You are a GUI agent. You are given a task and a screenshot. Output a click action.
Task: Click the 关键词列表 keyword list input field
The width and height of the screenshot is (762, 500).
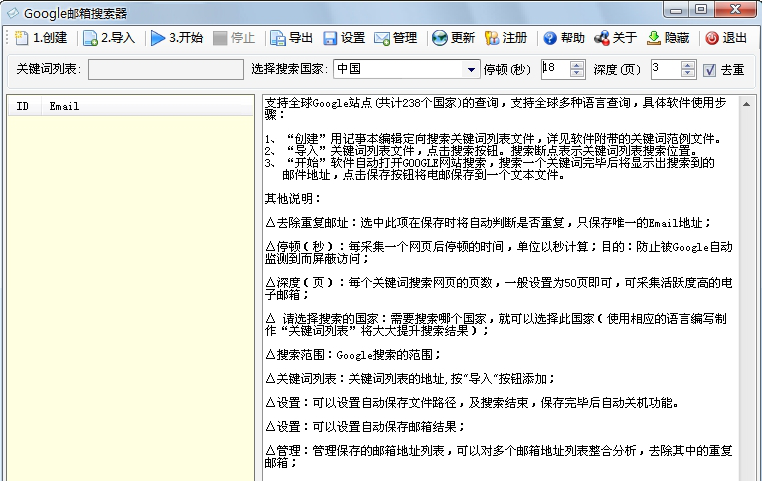pos(166,69)
